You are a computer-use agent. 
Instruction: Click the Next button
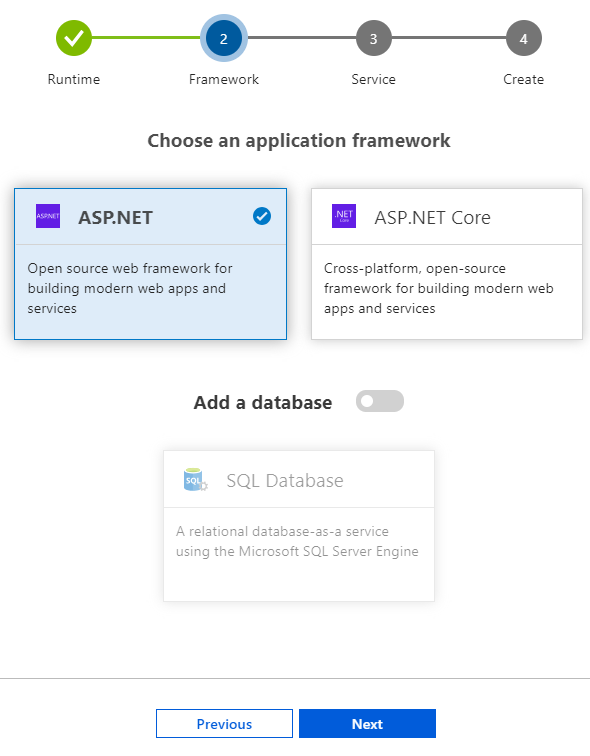(x=367, y=723)
